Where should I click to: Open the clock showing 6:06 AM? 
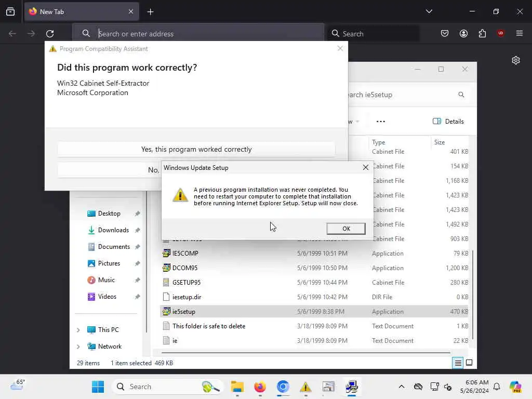click(x=474, y=387)
